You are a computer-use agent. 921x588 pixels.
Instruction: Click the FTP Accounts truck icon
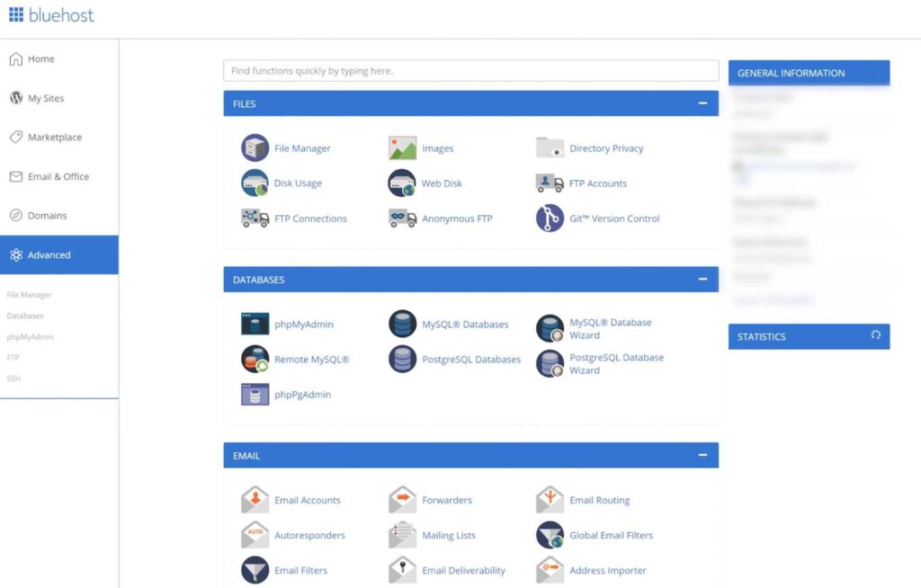pos(550,183)
